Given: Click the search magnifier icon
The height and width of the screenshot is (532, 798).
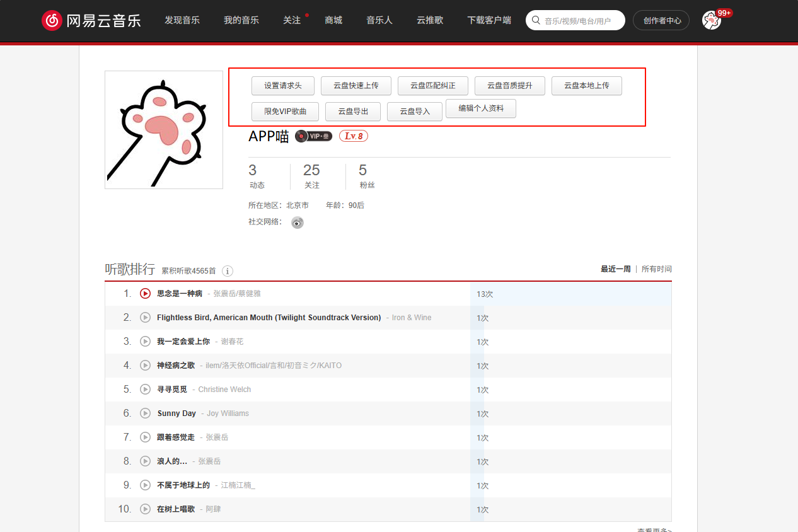Looking at the screenshot, I should [536, 20].
